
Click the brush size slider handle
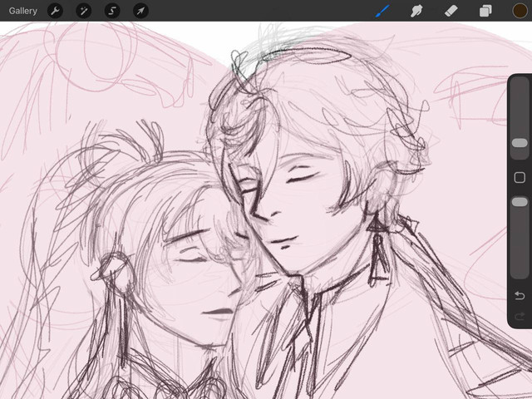520,143
